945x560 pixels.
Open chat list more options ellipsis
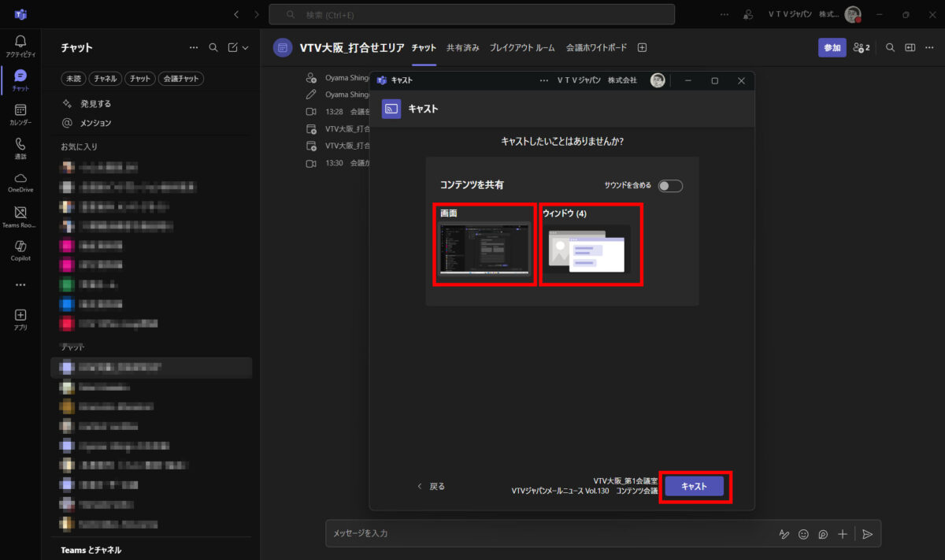tap(194, 48)
